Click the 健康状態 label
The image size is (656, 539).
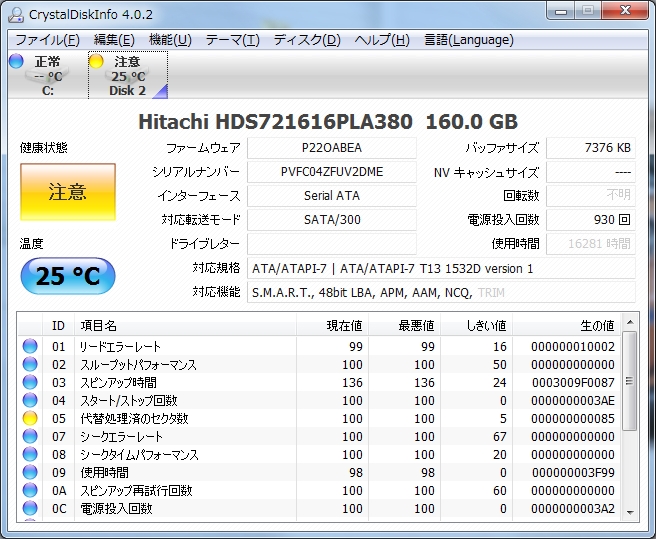click(44, 147)
